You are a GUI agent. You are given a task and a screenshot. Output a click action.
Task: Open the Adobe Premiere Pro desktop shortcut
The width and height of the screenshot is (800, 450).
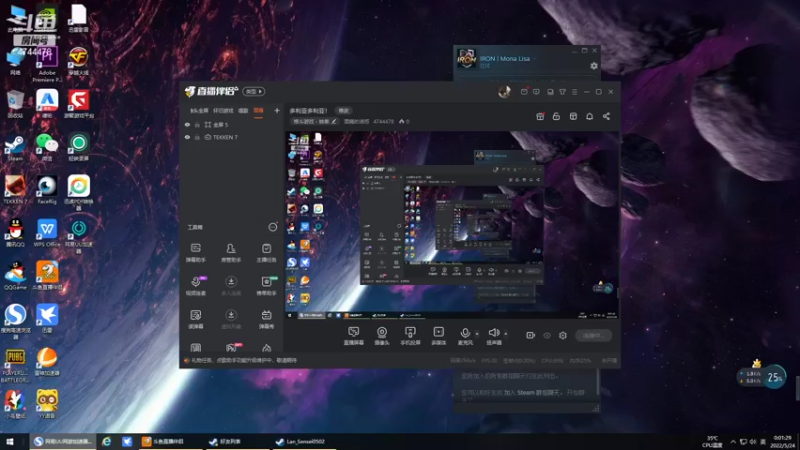(47, 64)
